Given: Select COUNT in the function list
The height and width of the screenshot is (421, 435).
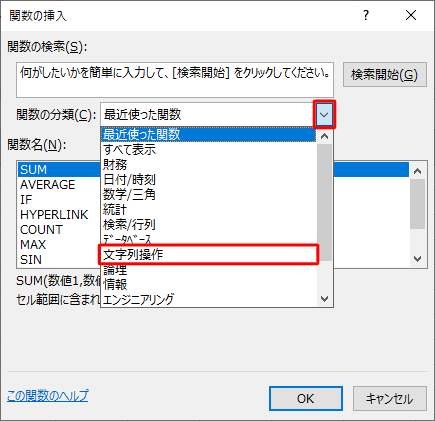Looking at the screenshot, I should tap(59, 230).
